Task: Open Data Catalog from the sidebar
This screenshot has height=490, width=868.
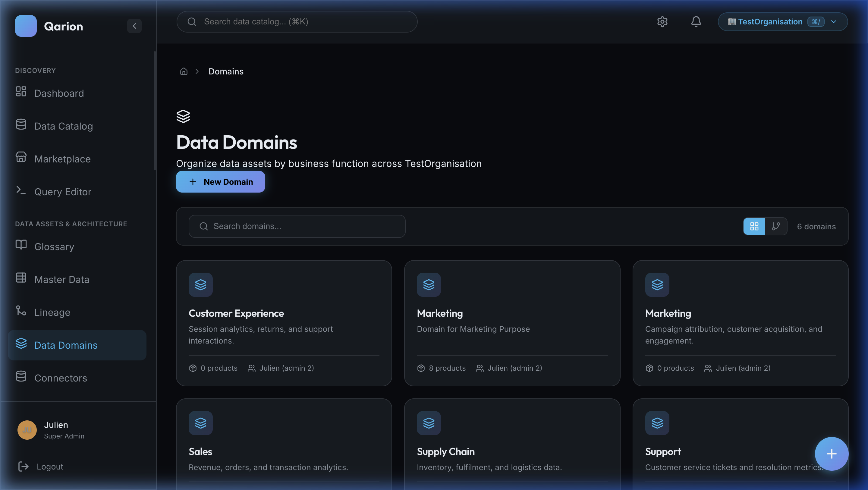Action: pos(64,126)
